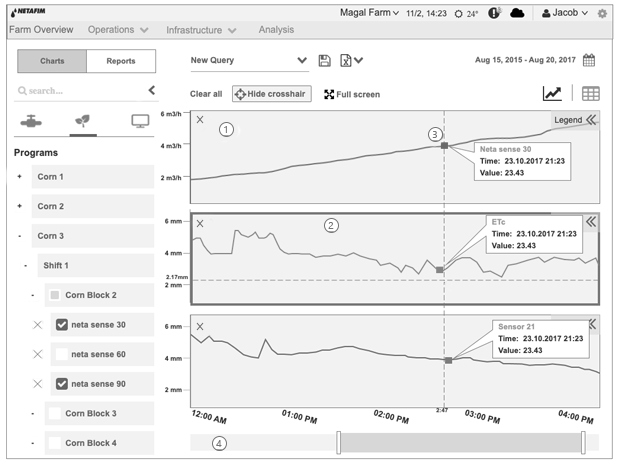
Task: Uncheck the neta sense 90 checkbox
Action: point(62,384)
